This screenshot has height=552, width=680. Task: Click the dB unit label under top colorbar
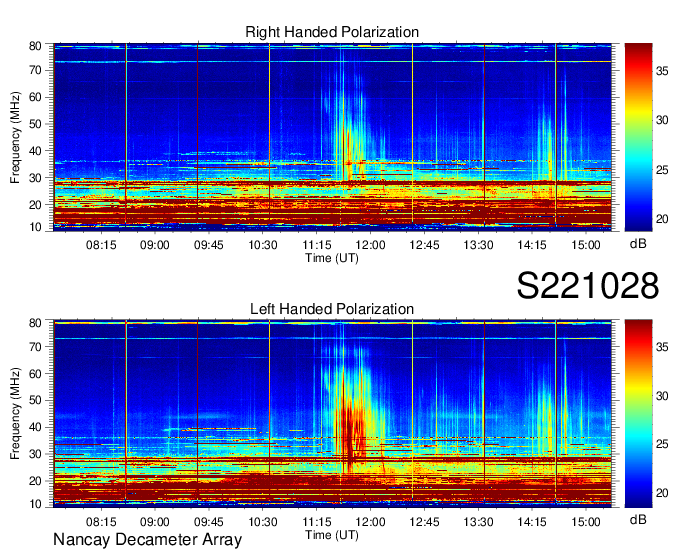pos(638,244)
